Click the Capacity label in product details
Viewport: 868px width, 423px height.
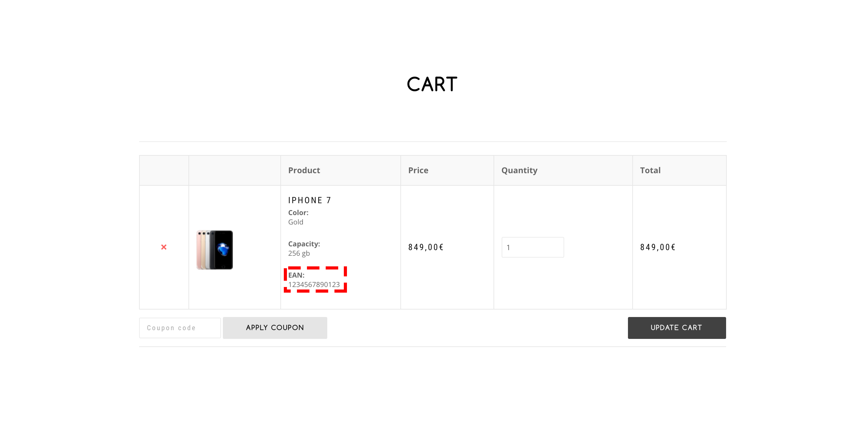pyautogui.click(x=304, y=244)
